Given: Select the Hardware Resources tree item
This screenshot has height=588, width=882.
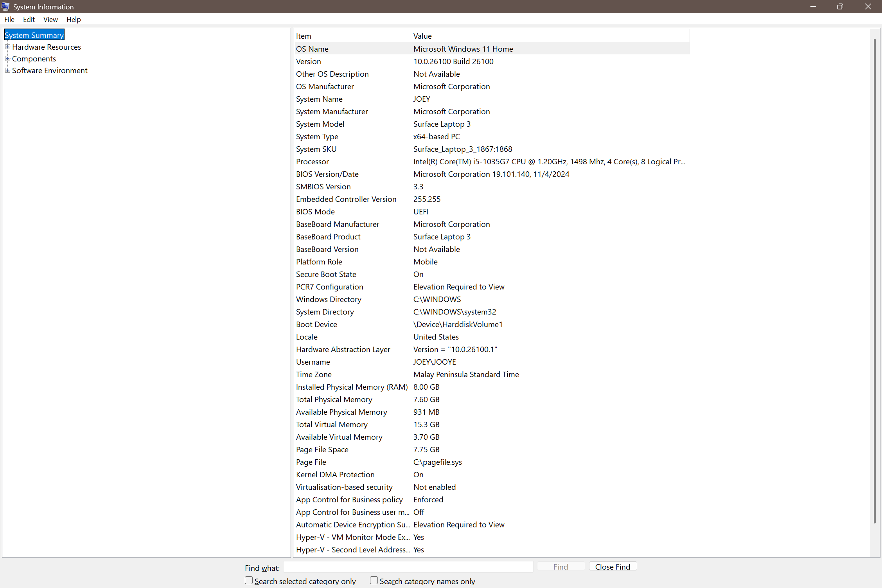Looking at the screenshot, I should click(47, 47).
